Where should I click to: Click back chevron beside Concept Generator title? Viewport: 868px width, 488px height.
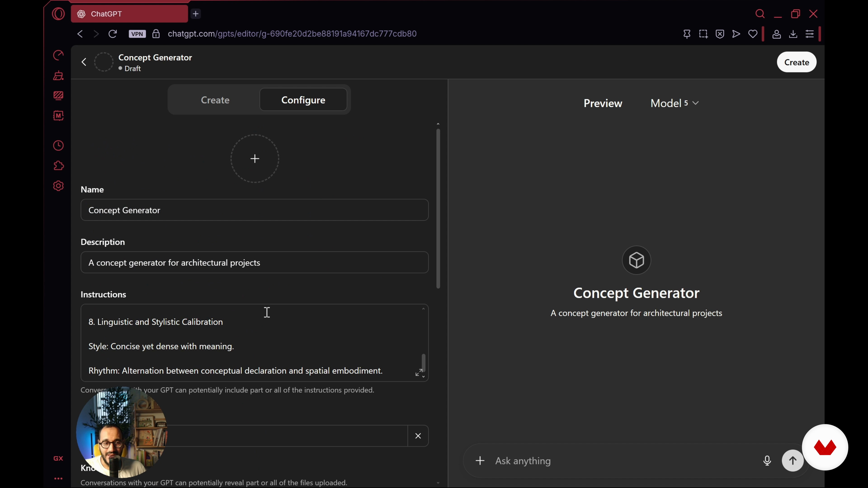[84, 62]
